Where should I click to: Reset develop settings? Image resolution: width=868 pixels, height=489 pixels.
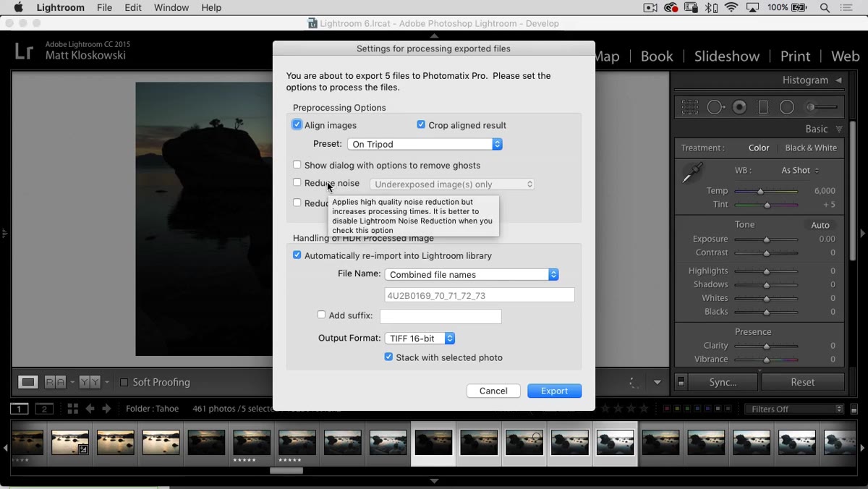[x=803, y=383]
